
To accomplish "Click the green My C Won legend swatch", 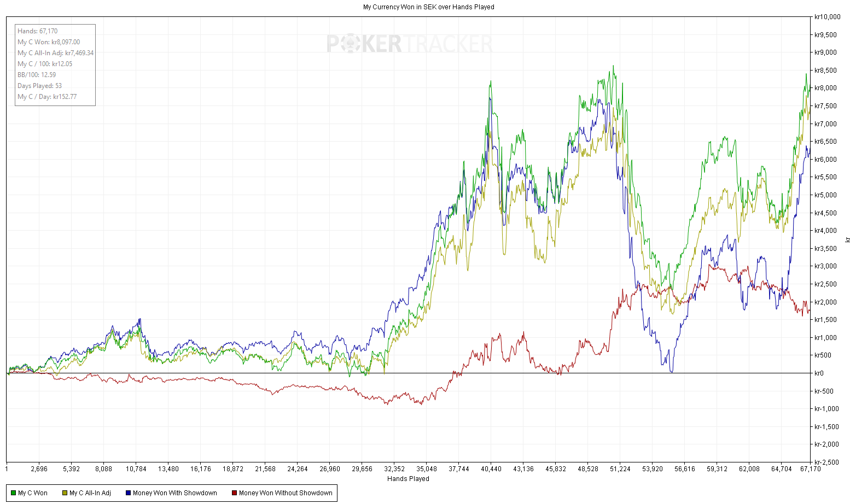I will click(13, 493).
